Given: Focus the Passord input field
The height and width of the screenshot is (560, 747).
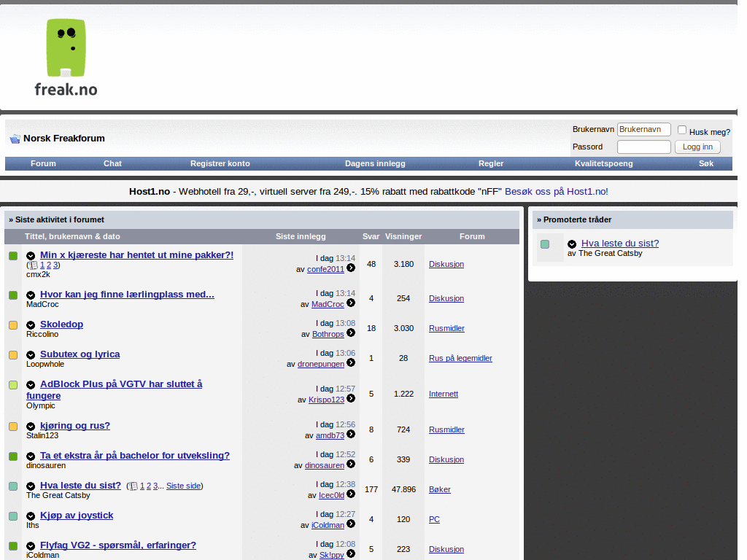Looking at the screenshot, I should coord(643,147).
